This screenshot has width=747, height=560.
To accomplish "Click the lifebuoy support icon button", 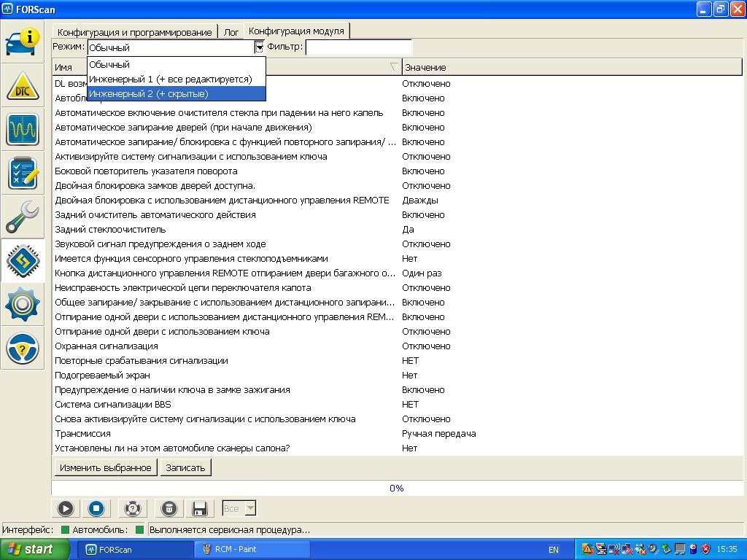I will (x=133, y=508).
